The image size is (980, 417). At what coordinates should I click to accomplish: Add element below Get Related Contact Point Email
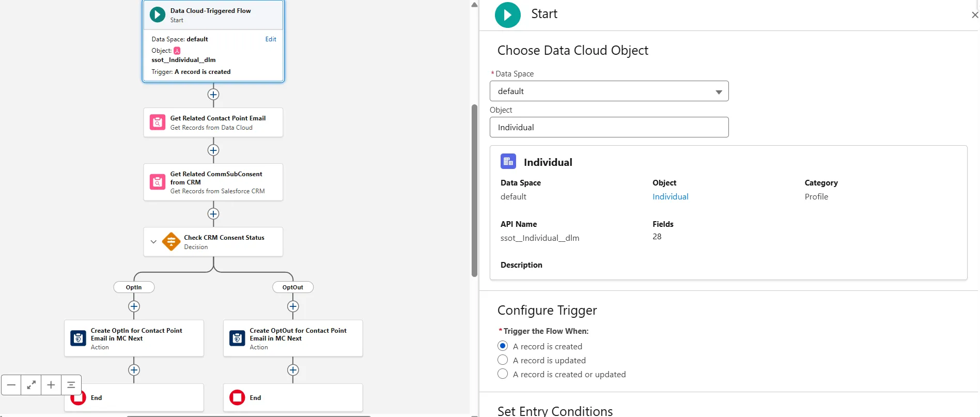213,150
